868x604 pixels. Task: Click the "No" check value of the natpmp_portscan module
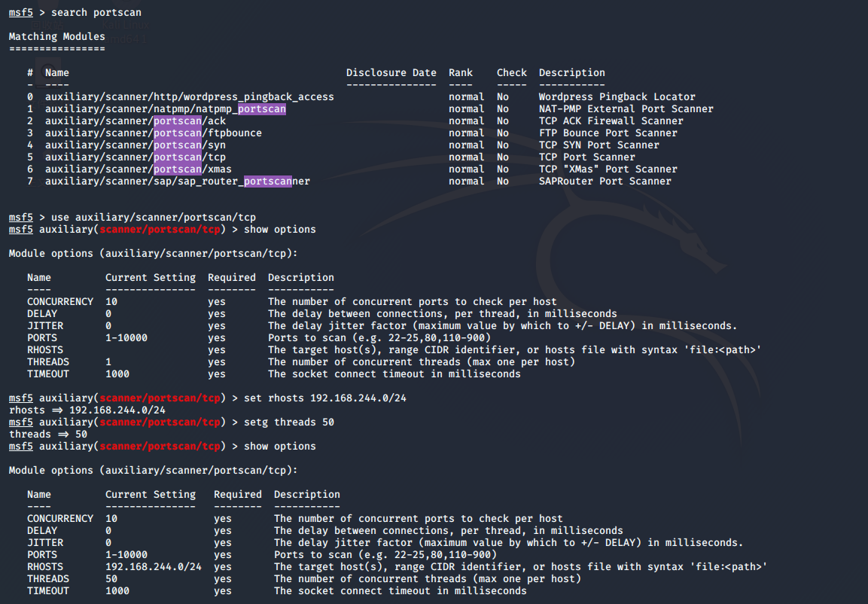(503, 109)
